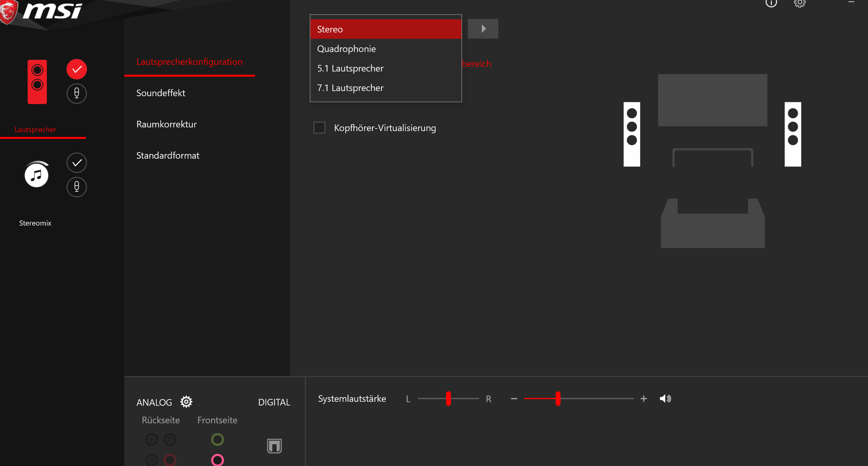
Task: Toggle the Stereomix default device checkmark
Action: coord(76,163)
